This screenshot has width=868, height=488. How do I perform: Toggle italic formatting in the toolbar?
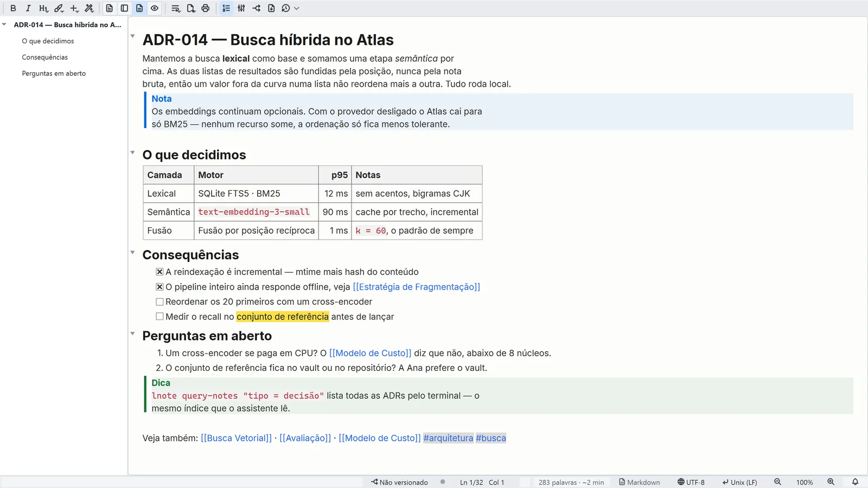pos(28,8)
